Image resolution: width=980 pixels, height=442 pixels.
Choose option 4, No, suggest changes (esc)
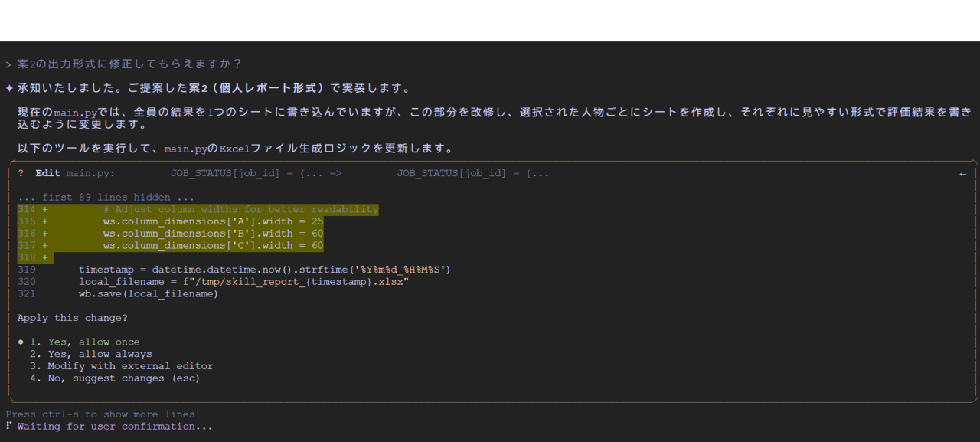tap(114, 378)
